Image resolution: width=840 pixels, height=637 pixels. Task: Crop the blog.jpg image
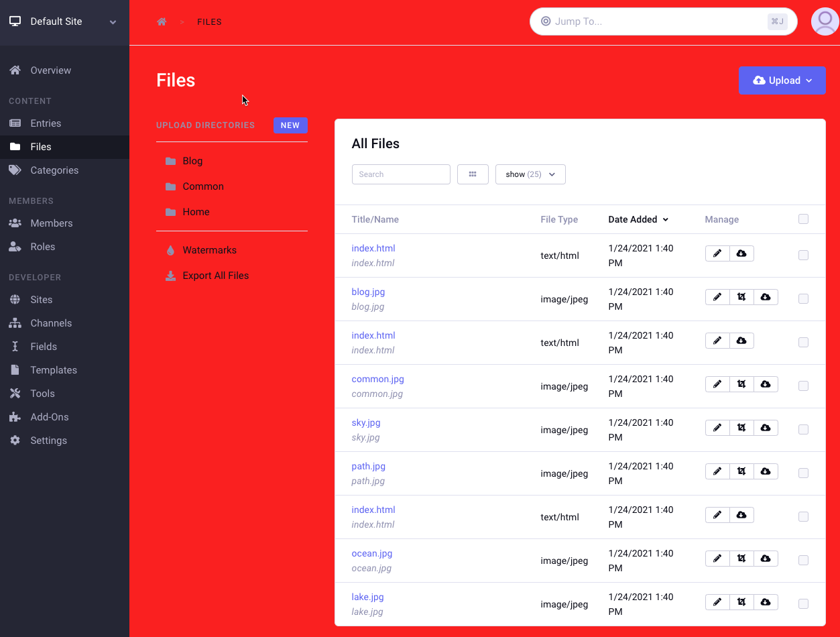741,297
